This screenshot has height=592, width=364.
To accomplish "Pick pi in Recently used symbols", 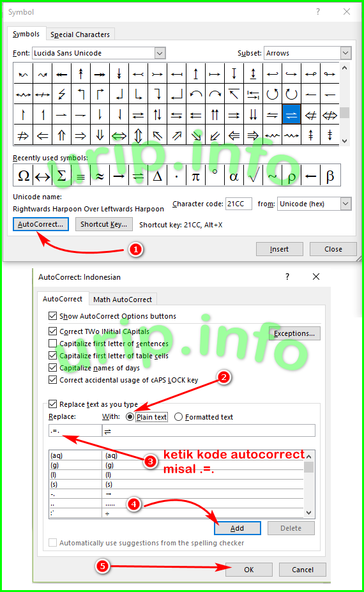I will [195, 176].
